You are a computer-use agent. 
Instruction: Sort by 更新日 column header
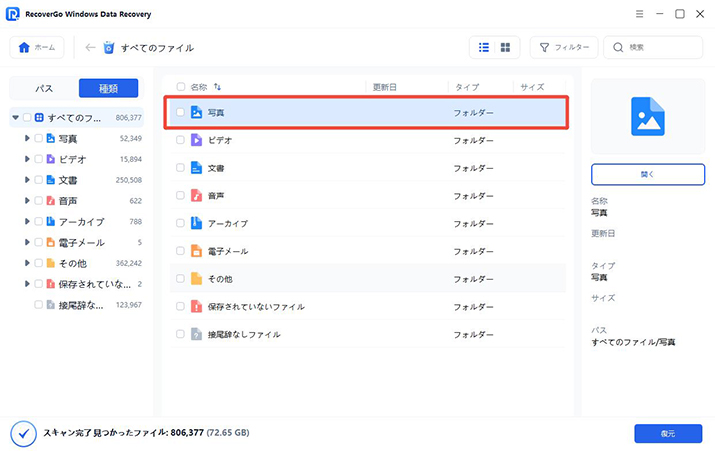384,87
